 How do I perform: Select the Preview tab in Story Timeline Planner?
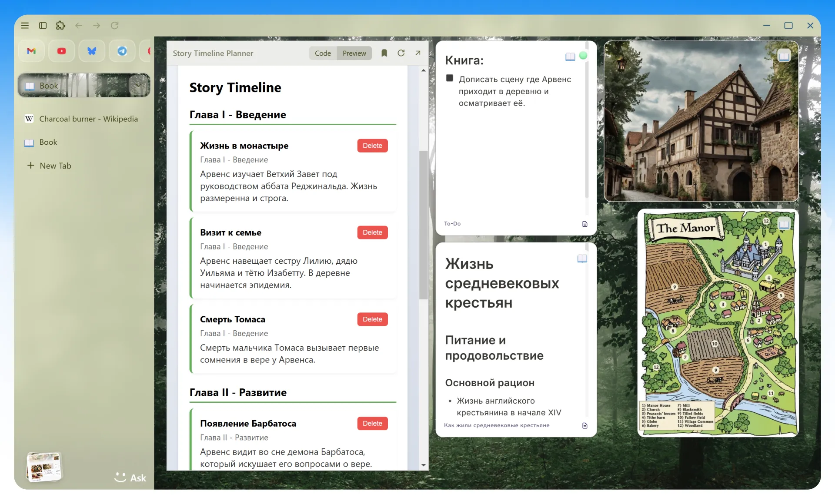click(x=354, y=53)
